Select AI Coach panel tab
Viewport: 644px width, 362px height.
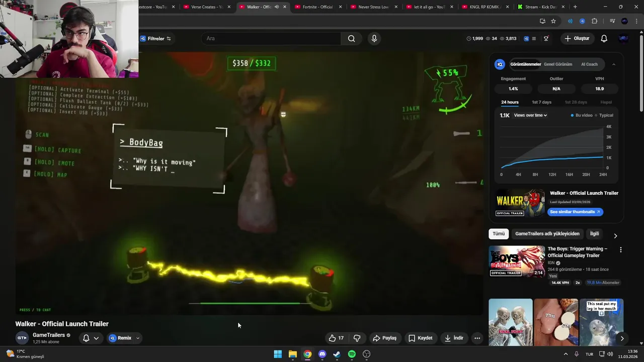(589, 64)
